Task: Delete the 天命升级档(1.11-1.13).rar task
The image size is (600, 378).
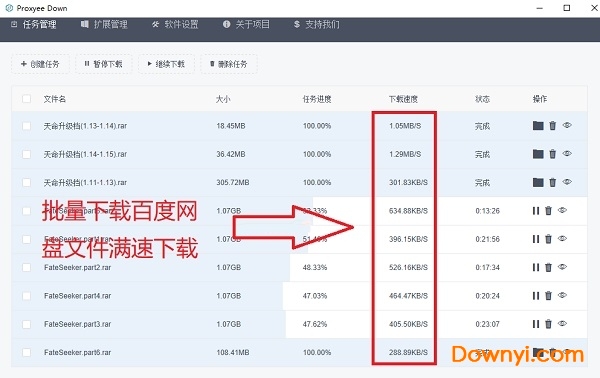Action: coord(553,182)
